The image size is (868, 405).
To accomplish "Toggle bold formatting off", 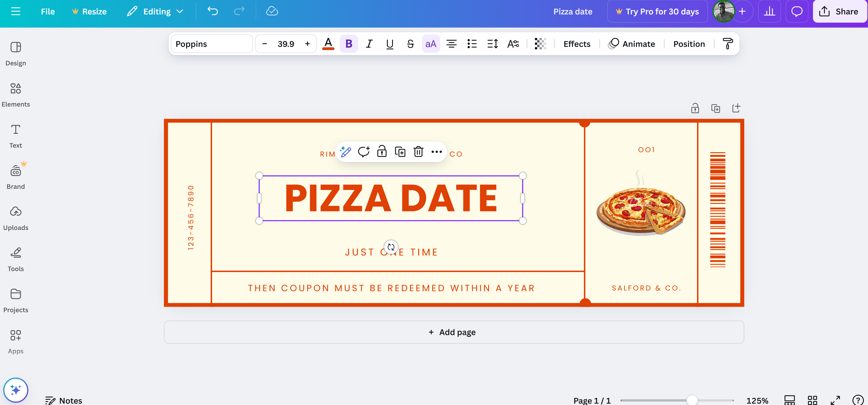I will tap(349, 44).
